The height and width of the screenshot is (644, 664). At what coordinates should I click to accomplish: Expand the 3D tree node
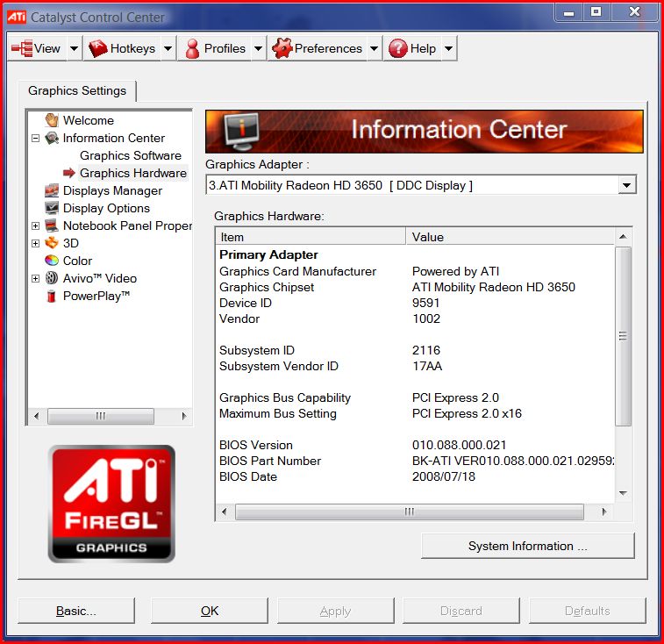coord(36,243)
